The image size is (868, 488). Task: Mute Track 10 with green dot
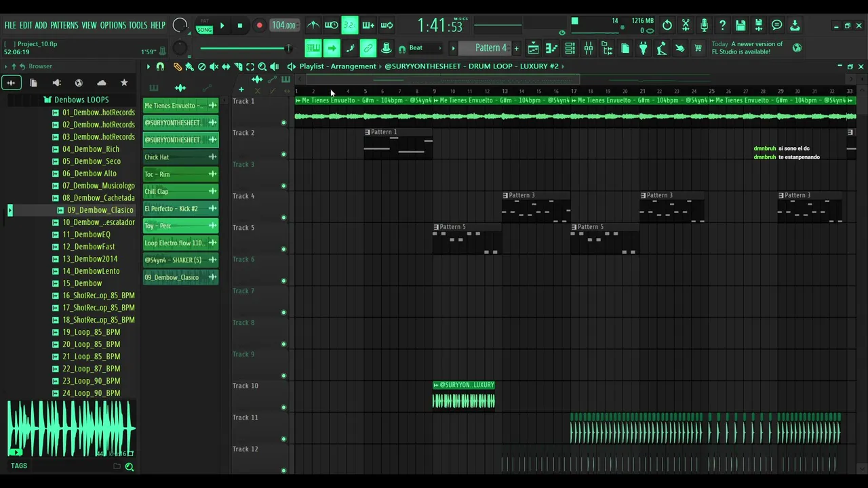coord(283,407)
